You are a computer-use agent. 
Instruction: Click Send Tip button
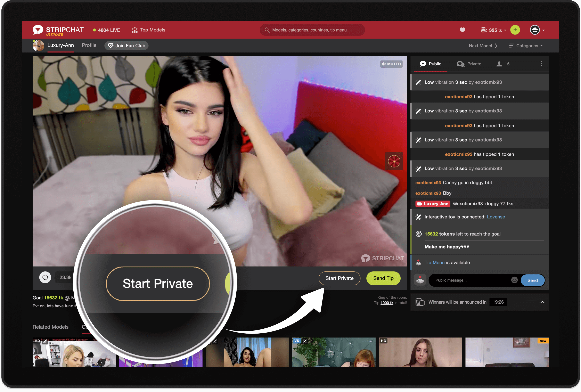click(382, 278)
